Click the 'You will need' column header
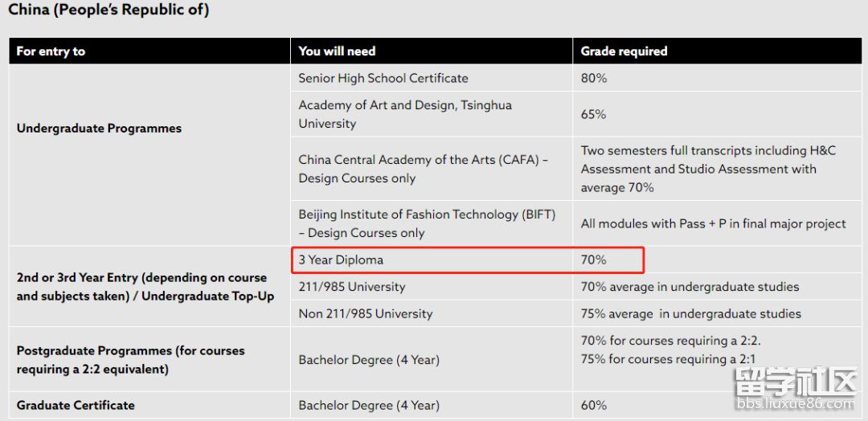This screenshot has height=421, width=868. coord(337,51)
